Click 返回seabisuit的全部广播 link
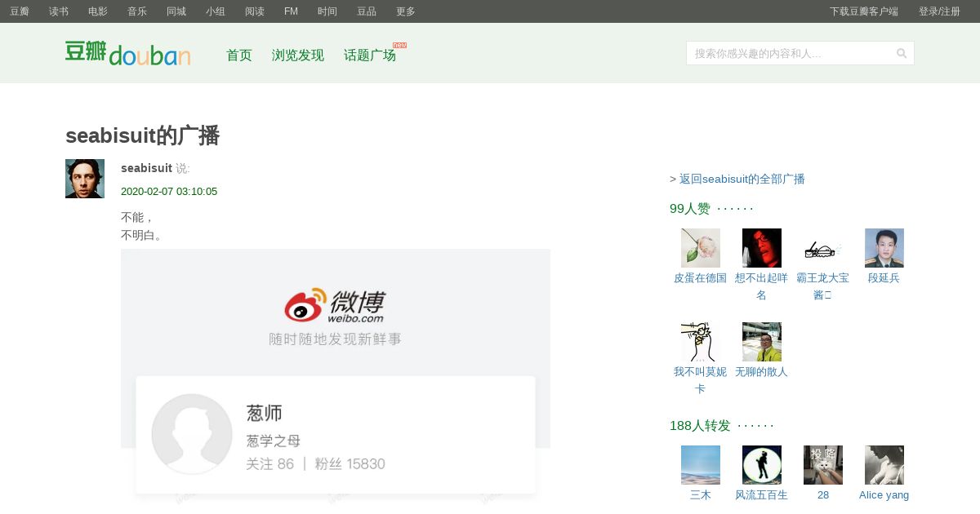 742,179
